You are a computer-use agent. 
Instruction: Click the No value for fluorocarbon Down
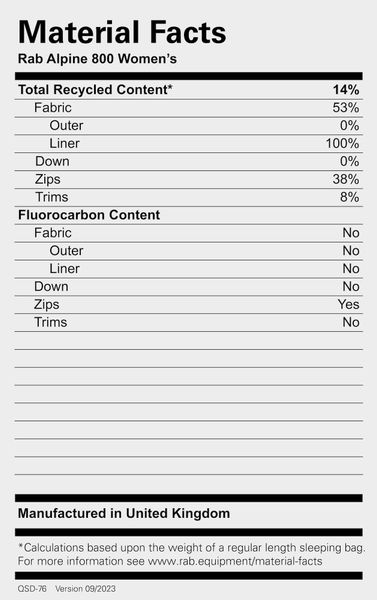(x=351, y=286)
